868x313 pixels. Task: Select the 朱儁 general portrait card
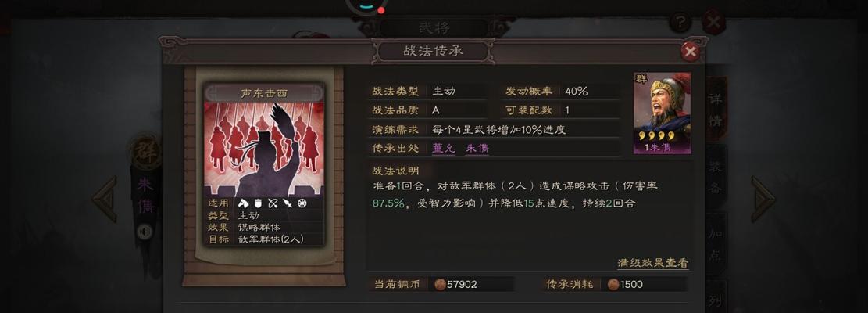[x=662, y=113]
